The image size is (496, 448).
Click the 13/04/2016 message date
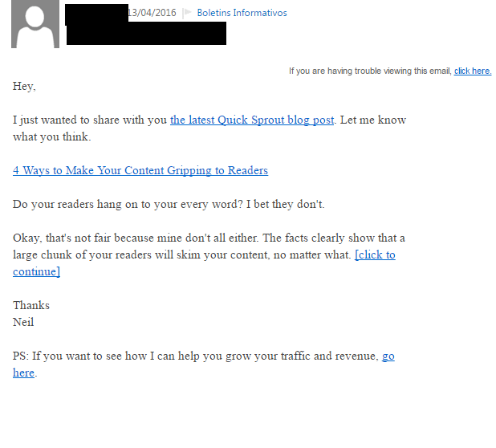point(152,13)
